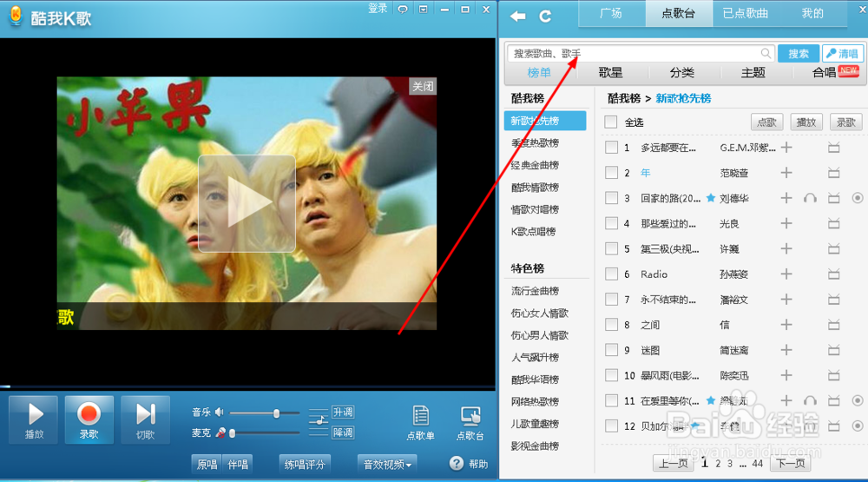Click record circle icon in row 12 贝加尔湖
Screen dimensions: 868x482
point(858,426)
